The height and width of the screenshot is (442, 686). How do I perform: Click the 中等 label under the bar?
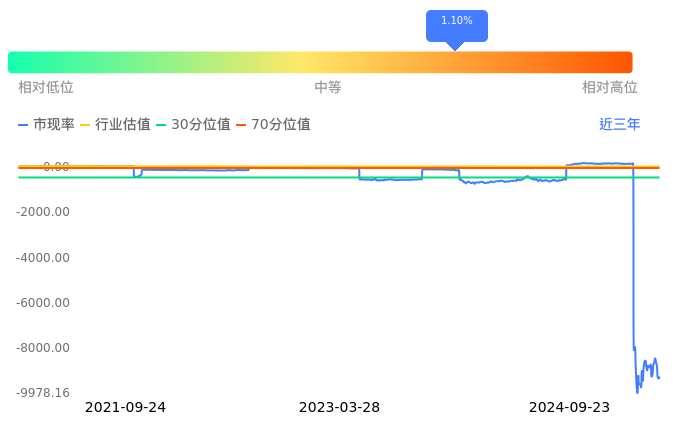pyautogui.click(x=328, y=88)
